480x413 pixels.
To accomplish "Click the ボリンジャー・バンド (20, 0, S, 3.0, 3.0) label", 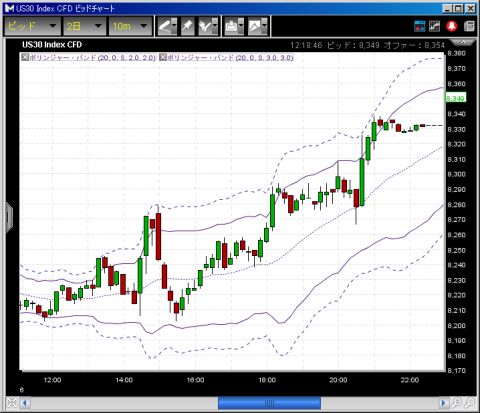I will (230, 57).
